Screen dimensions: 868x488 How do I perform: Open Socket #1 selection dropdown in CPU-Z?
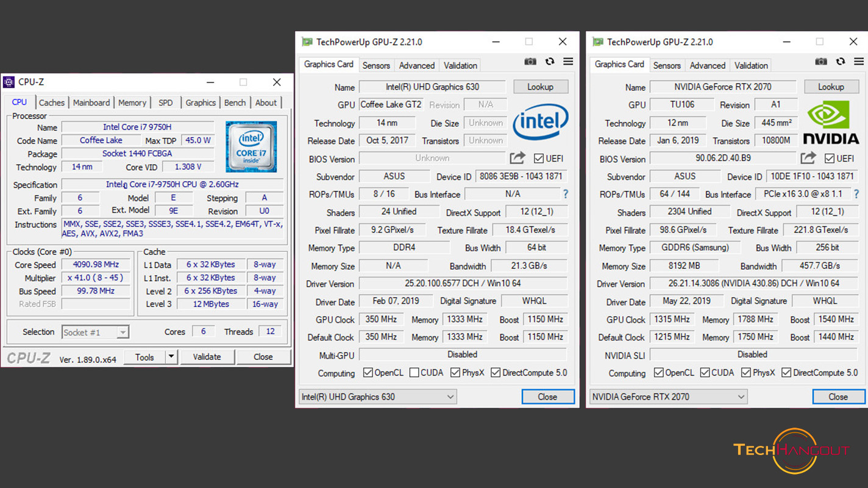point(95,332)
